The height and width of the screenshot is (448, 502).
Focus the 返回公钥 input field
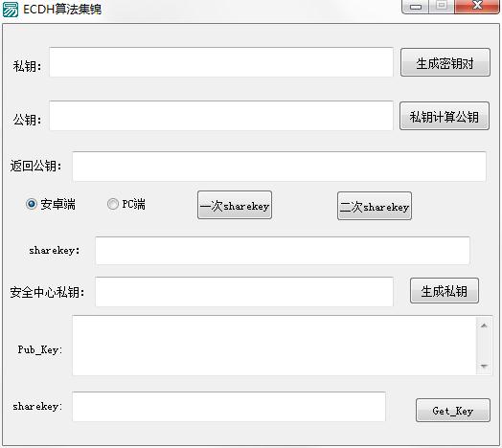(279, 167)
